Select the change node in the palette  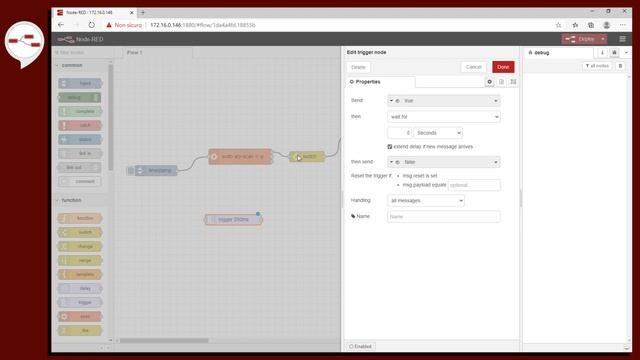[x=80, y=247]
